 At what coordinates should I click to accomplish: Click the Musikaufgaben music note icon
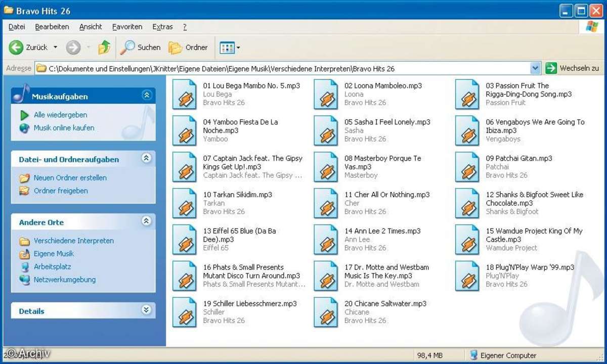pos(21,94)
